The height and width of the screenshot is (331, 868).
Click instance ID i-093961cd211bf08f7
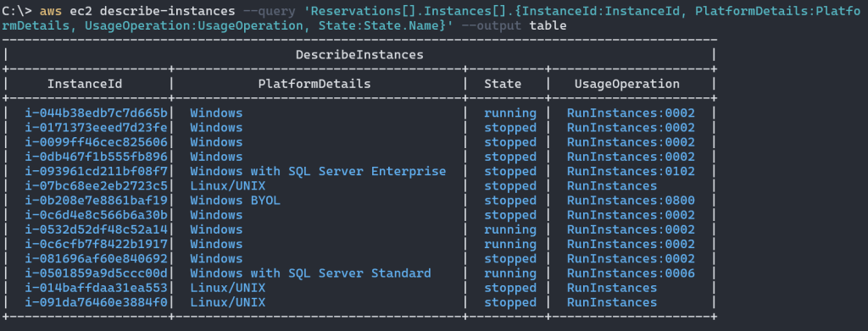tap(97, 171)
